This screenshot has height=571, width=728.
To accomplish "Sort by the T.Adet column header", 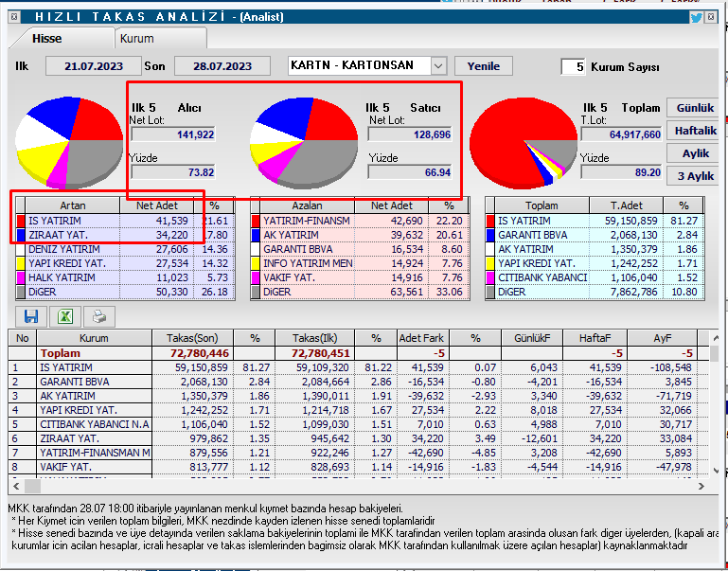I will pos(626,205).
